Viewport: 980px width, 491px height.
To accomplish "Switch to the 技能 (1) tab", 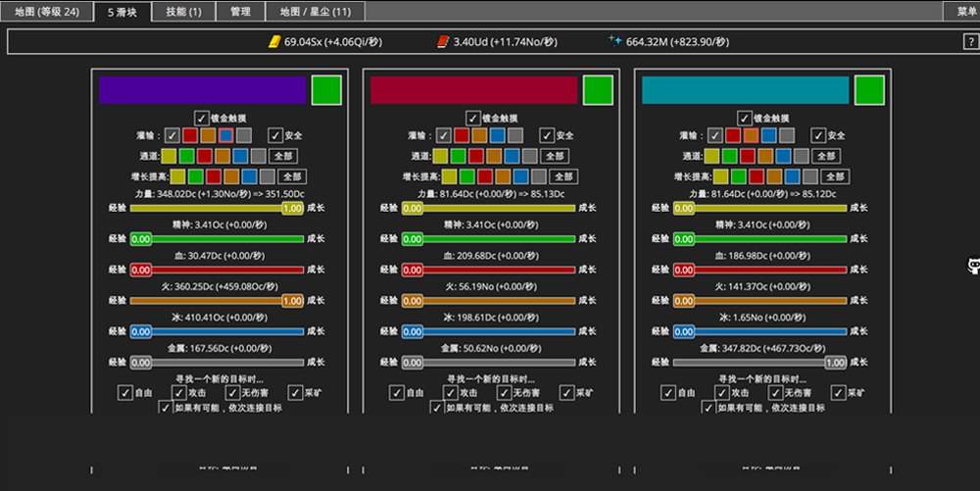I will click(x=184, y=11).
